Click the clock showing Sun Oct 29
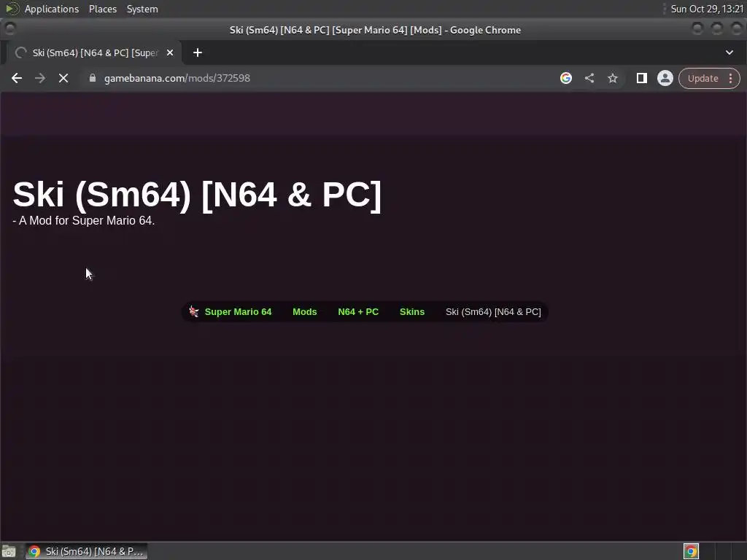The height and width of the screenshot is (560, 747). point(707,9)
